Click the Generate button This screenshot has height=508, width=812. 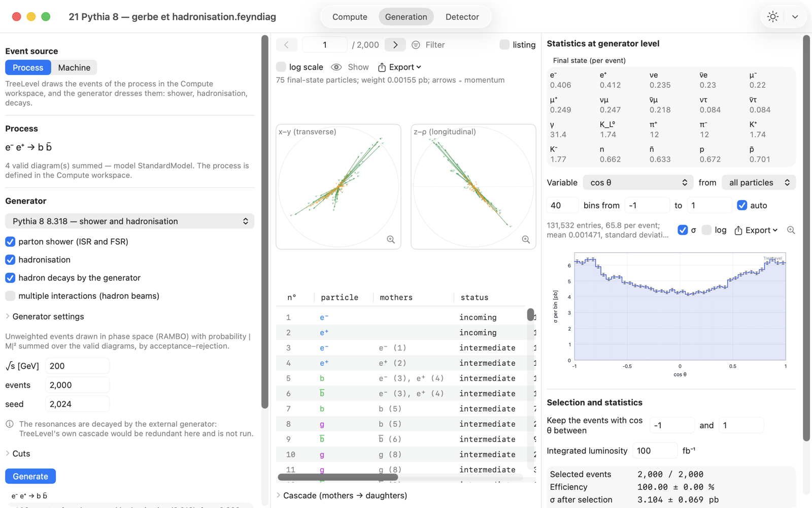30,476
